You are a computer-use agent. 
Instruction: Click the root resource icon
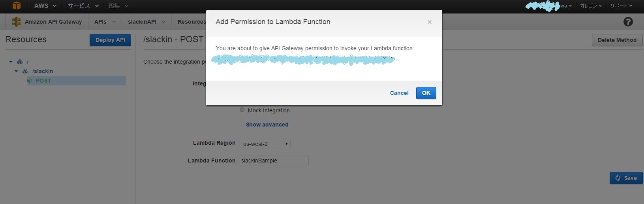pos(20,62)
